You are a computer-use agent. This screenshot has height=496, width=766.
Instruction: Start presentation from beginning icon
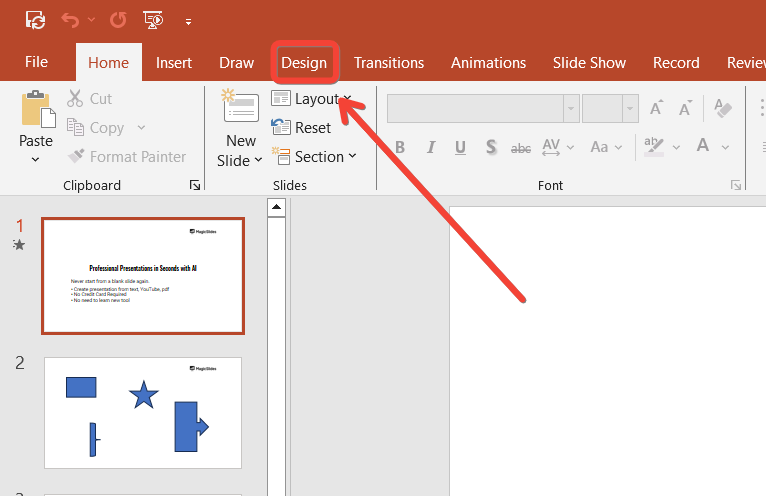point(153,19)
